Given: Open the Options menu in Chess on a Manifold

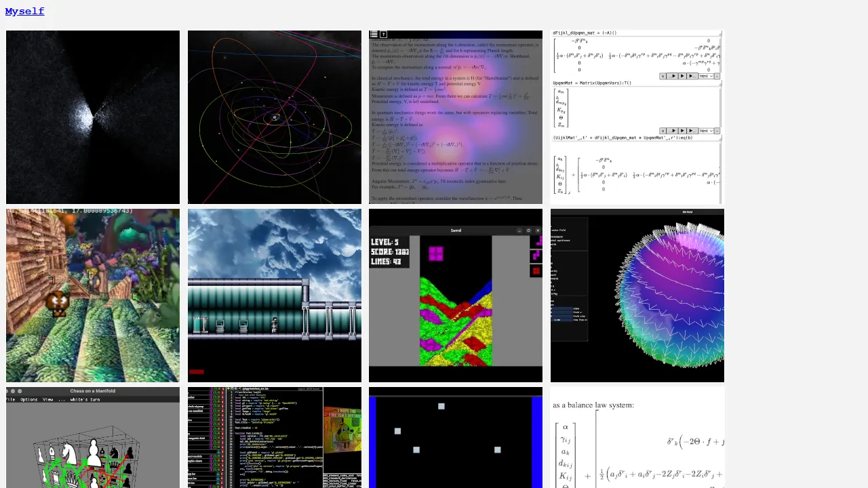Looking at the screenshot, I should click(x=30, y=399).
